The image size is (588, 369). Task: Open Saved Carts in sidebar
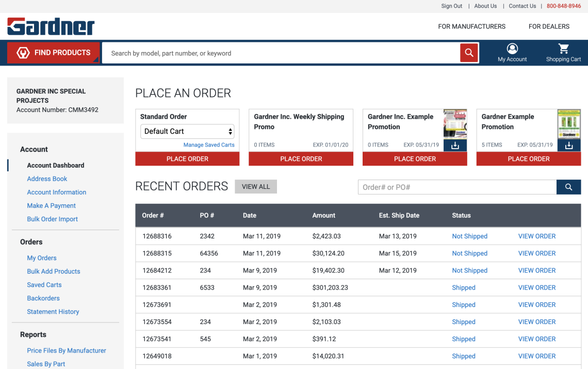point(44,285)
